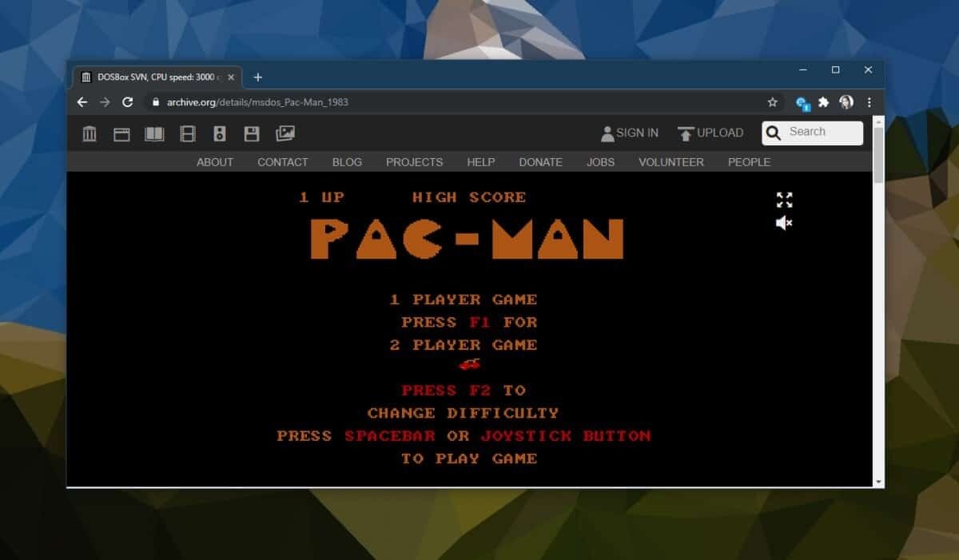Open the Video collection film icon
This screenshot has height=560, width=959.
point(187,133)
